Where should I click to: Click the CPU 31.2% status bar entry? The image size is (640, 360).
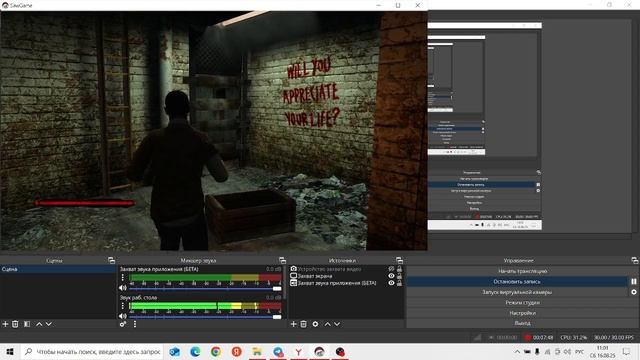(x=573, y=338)
